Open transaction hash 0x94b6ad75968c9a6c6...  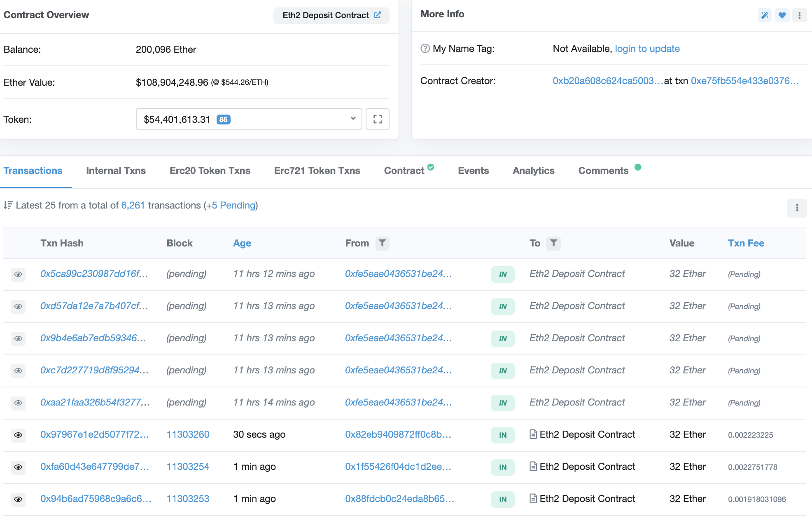[96, 499]
